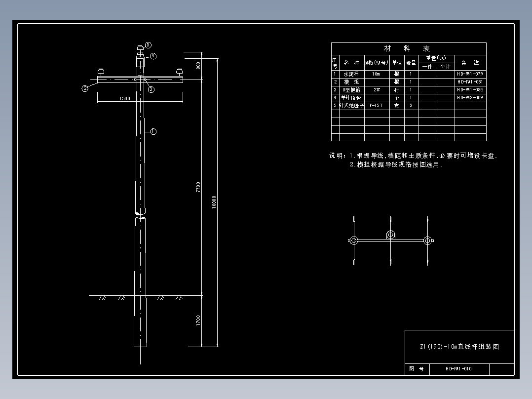Click the '备注' column header

click(x=470, y=63)
